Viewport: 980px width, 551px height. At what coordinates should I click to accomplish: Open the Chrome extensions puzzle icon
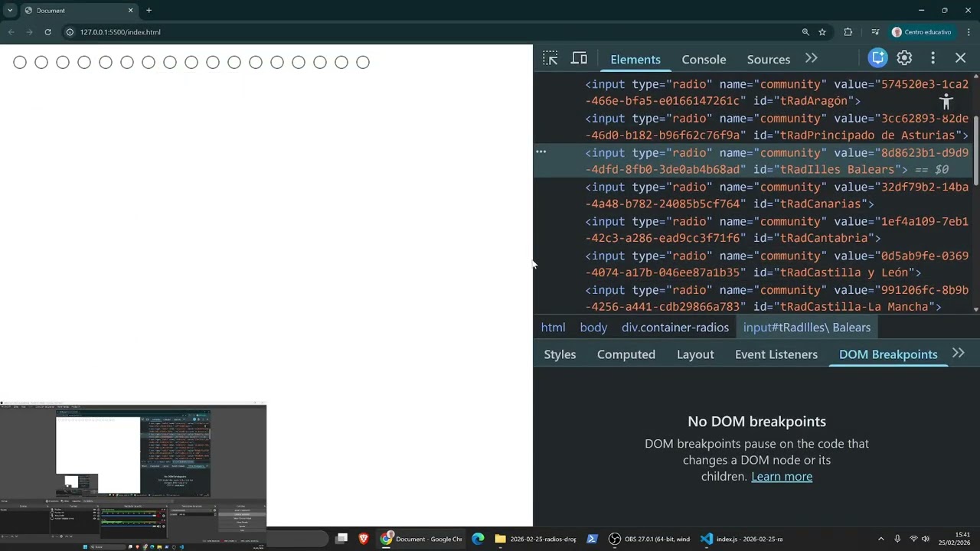848,32
